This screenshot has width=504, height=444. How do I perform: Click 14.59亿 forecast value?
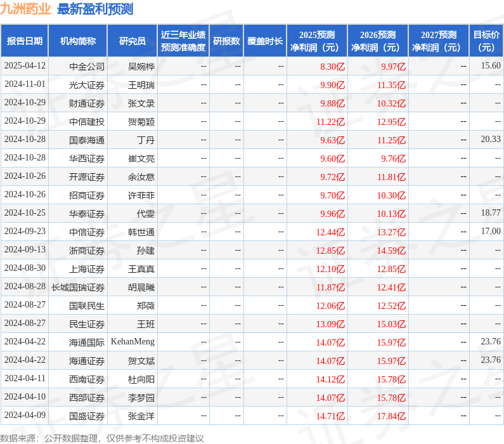point(391,251)
